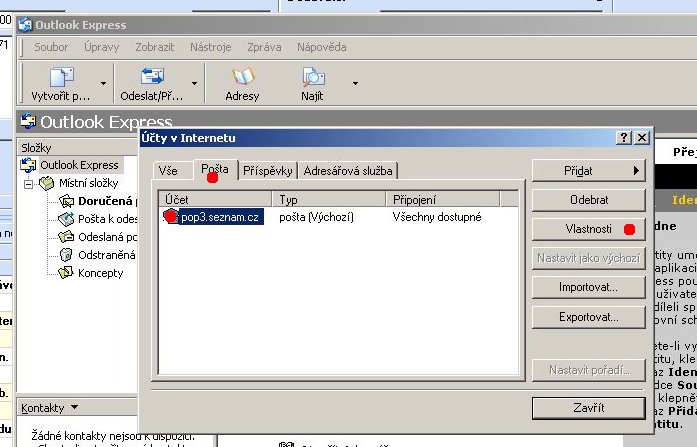Click the Doručená pošta inbox icon
The height and width of the screenshot is (447, 697).
[x=67, y=201]
